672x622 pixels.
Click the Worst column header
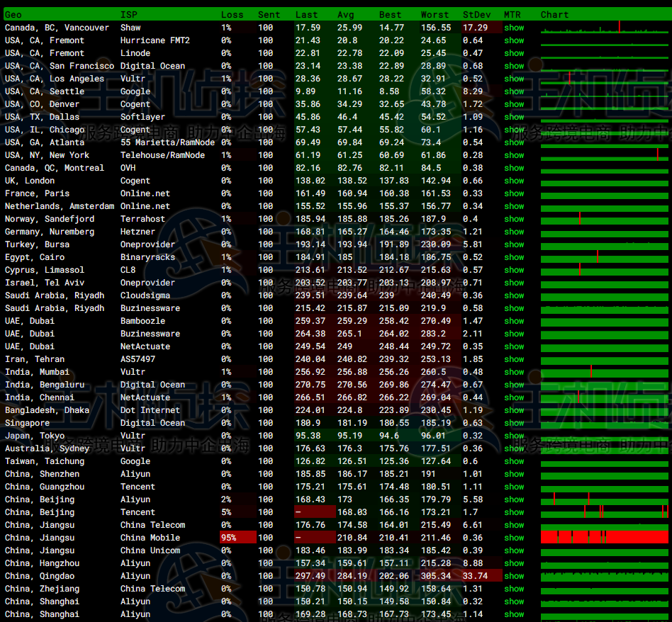click(x=435, y=14)
